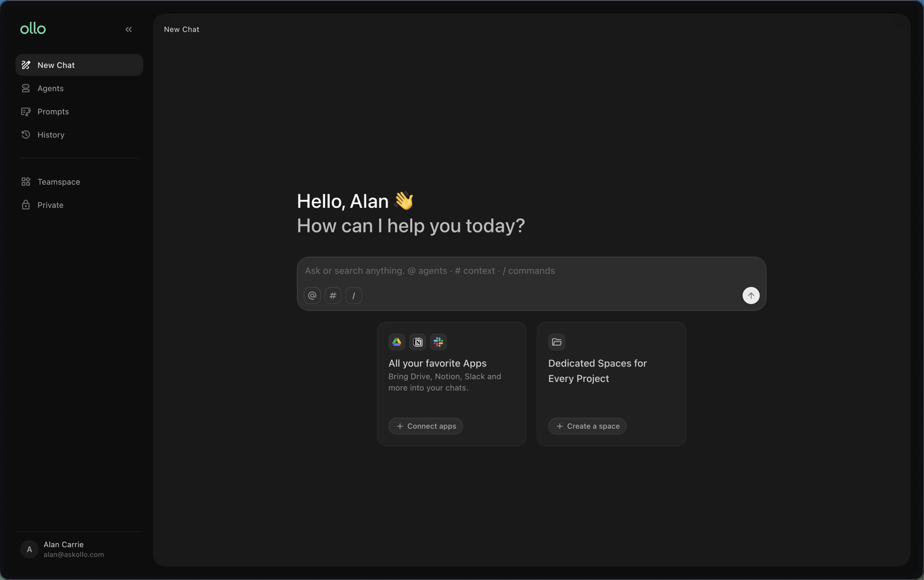Viewport: 924px width, 580px height.
Task: Click the Slack app icon
Action: coord(439,342)
